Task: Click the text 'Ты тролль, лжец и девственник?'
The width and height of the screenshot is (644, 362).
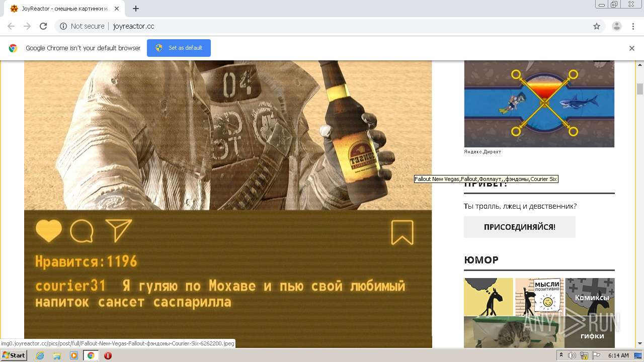Action: (x=520, y=206)
